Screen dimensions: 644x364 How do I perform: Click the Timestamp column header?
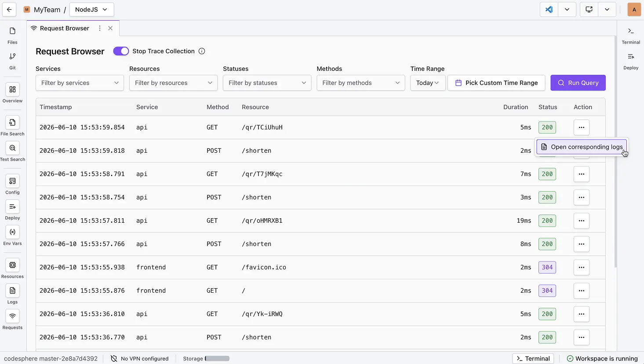[x=56, y=107]
